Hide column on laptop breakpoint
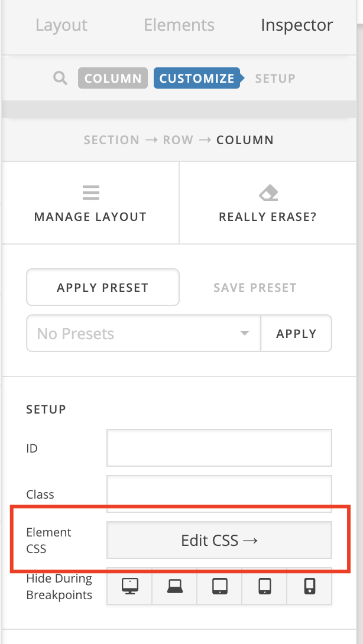Image resolution: width=363 pixels, height=644 pixels. pos(174,586)
